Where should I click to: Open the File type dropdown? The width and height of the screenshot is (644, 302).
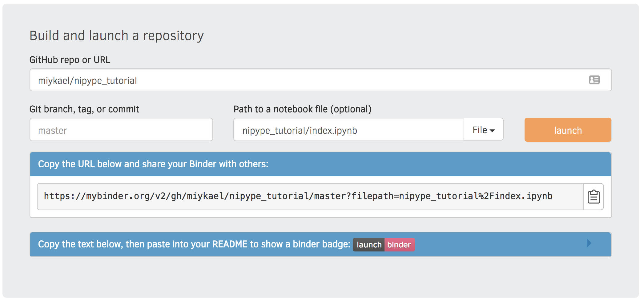[x=483, y=130]
